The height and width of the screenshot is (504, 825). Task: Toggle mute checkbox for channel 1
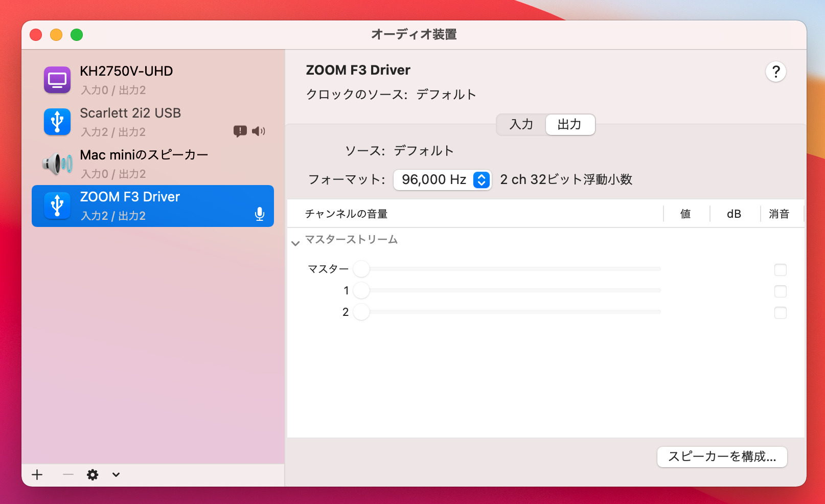[781, 291]
